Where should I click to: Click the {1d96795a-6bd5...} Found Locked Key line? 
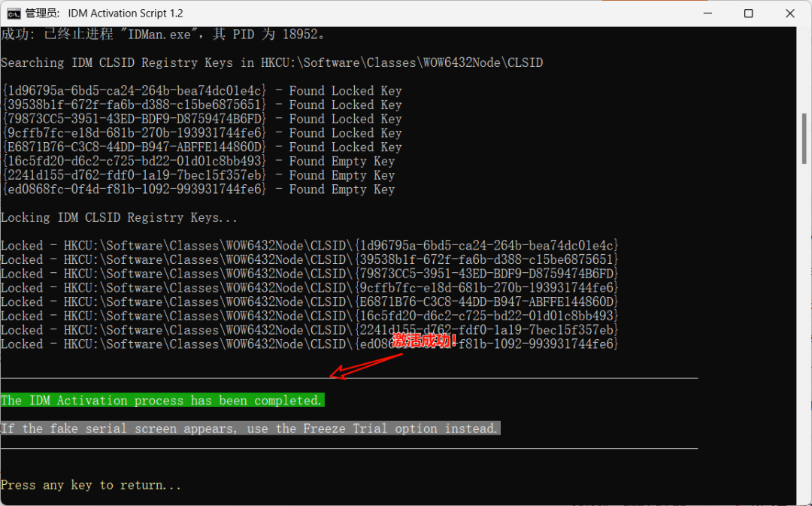coord(202,91)
